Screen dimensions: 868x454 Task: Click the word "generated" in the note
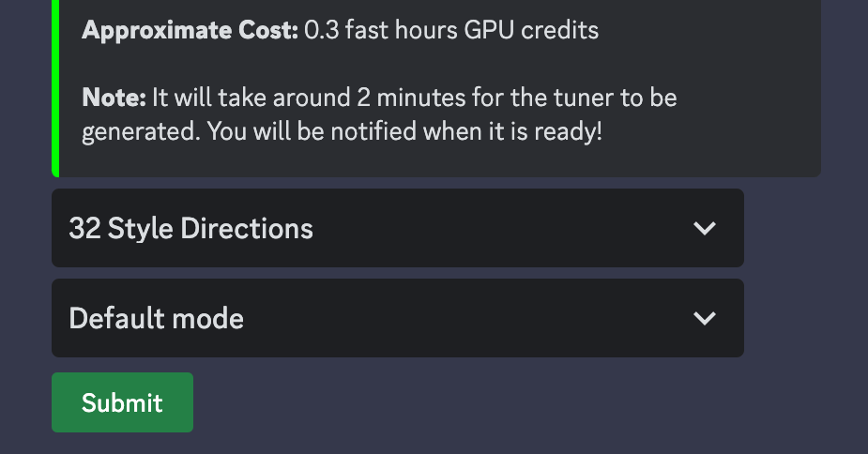coord(138,131)
